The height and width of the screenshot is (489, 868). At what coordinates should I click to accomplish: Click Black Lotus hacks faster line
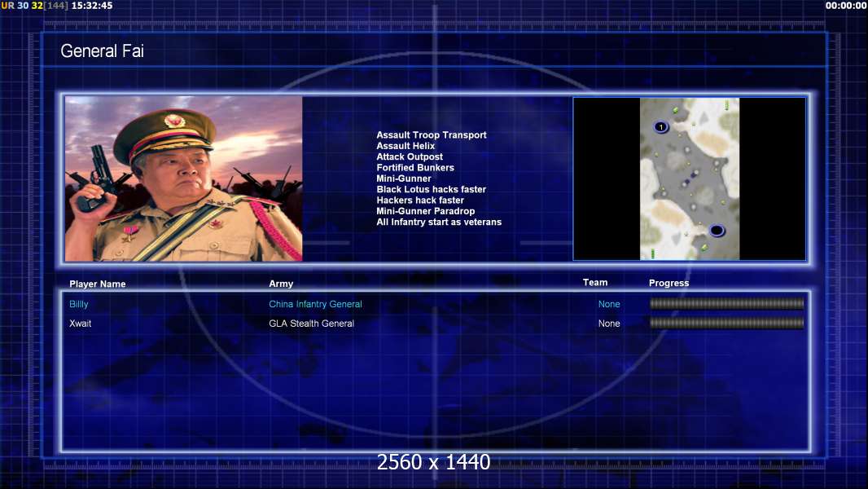click(432, 189)
